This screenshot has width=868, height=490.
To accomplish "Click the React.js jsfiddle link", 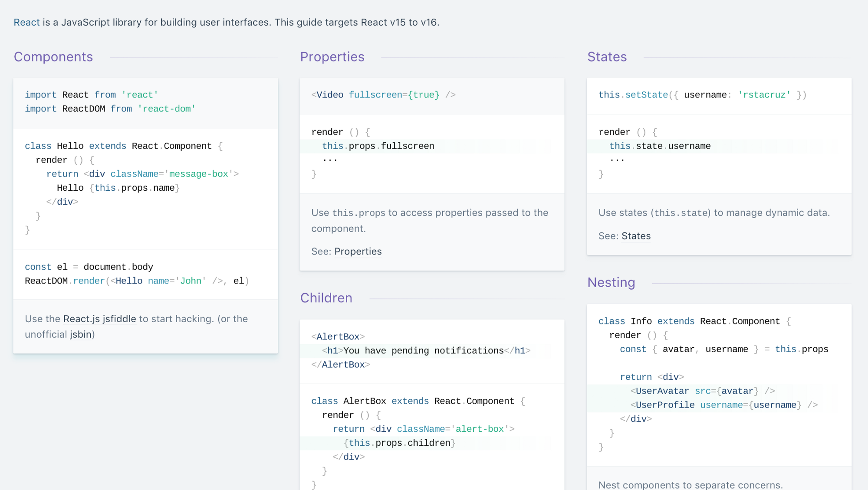I will [99, 319].
